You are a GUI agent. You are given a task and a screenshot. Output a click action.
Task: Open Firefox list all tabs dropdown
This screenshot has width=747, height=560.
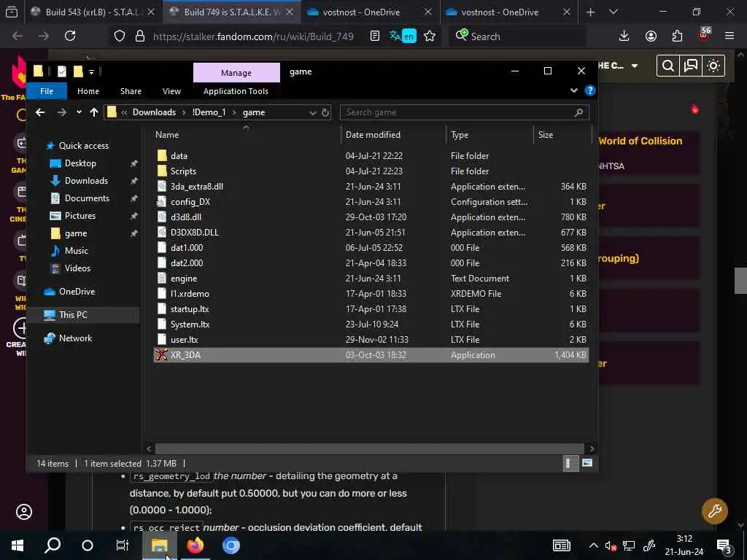pyautogui.click(x=614, y=12)
